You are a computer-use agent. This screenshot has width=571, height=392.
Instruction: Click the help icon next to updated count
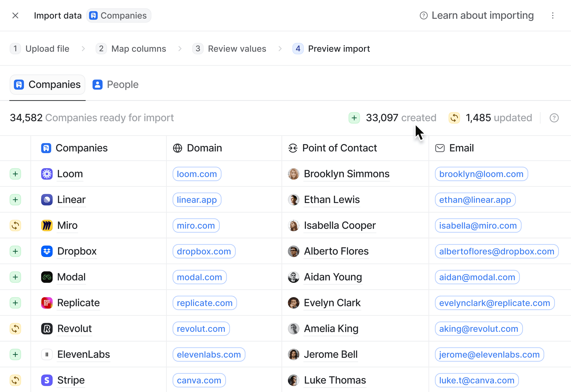554,118
